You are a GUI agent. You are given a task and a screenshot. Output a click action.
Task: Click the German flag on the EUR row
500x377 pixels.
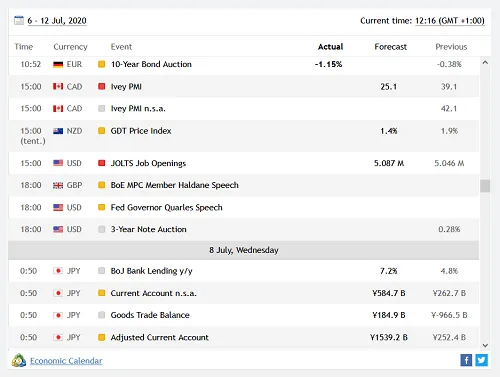tap(58, 64)
